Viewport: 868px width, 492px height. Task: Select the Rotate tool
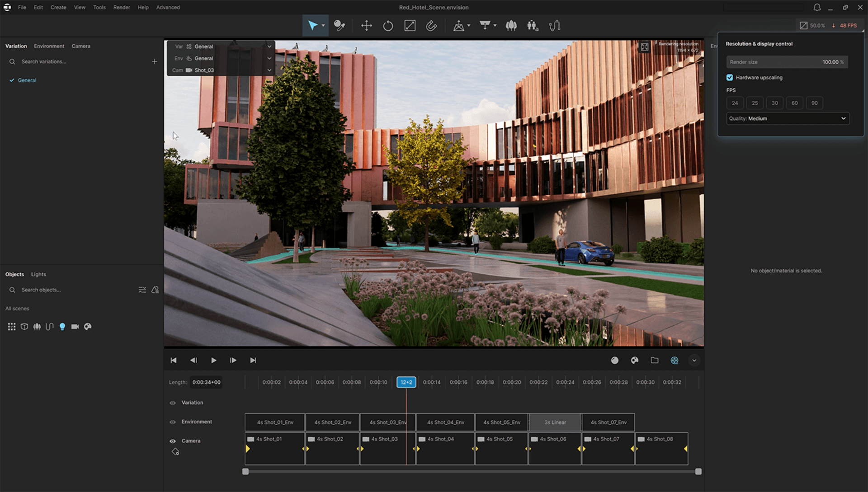pyautogui.click(x=388, y=25)
